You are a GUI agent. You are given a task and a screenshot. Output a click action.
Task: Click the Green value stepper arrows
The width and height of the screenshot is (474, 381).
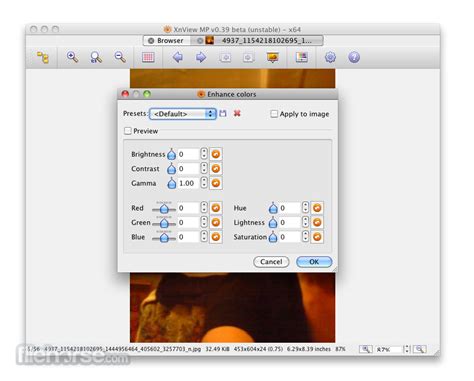point(204,222)
